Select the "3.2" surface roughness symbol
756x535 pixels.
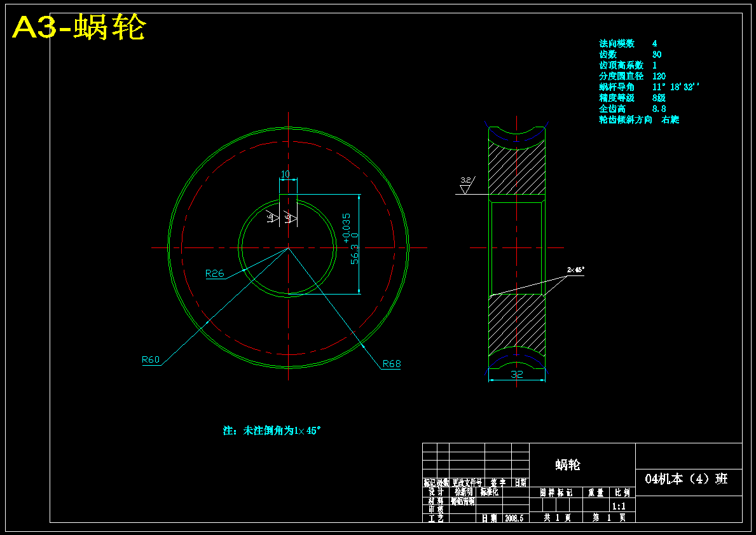(x=466, y=184)
